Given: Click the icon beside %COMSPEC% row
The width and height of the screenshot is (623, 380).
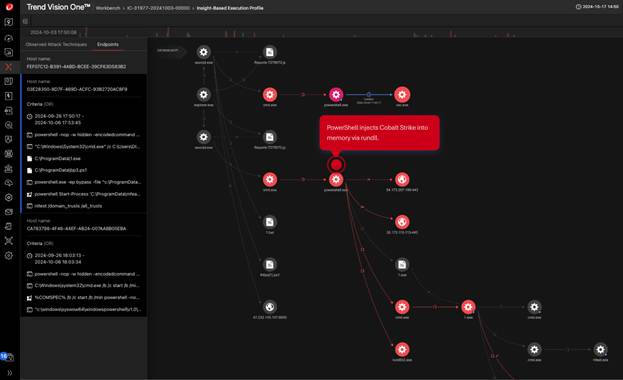Looking at the screenshot, I should tap(29, 298).
